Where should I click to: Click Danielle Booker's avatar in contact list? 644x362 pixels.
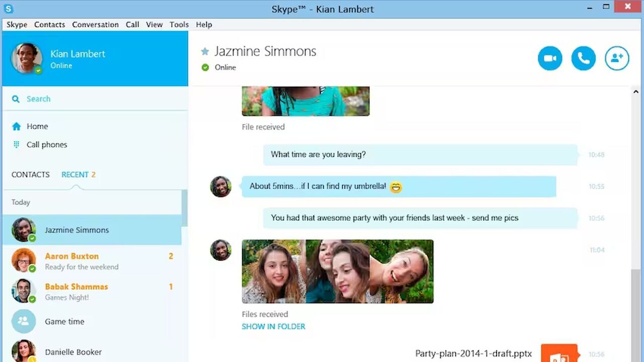[x=24, y=351]
